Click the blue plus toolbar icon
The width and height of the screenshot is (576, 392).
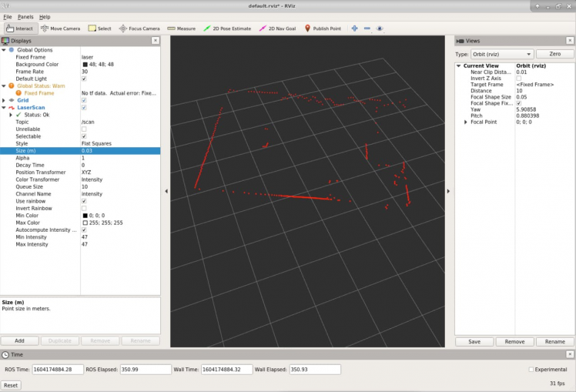354,28
